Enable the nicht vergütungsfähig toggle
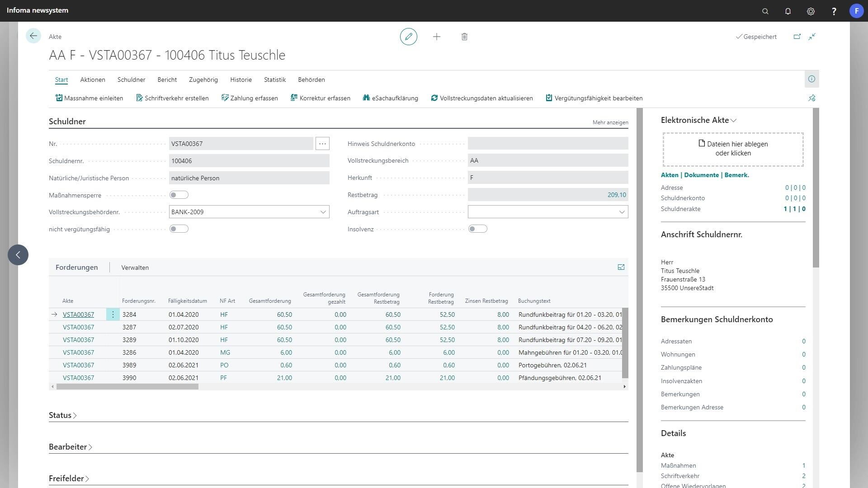The width and height of the screenshot is (868, 488). (x=179, y=229)
